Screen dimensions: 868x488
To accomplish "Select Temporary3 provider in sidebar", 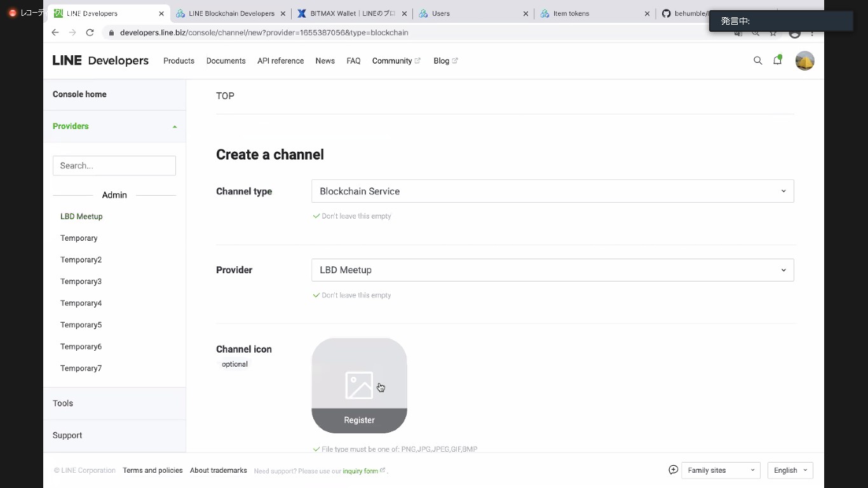I will [81, 281].
